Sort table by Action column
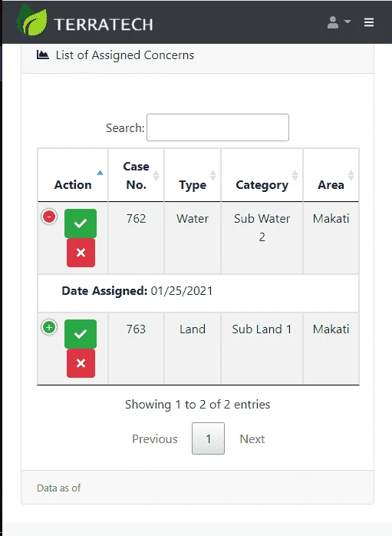Screen dimensions: 392x536 [x=73, y=175]
